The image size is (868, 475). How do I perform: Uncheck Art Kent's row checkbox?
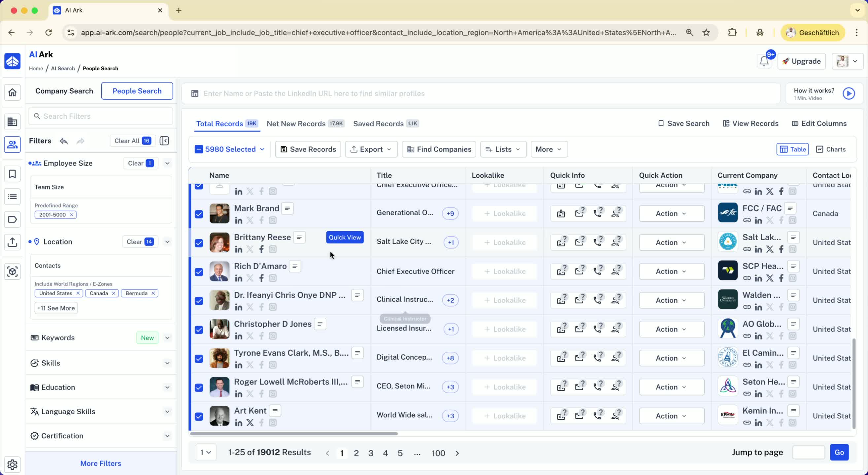tap(199, 416)
